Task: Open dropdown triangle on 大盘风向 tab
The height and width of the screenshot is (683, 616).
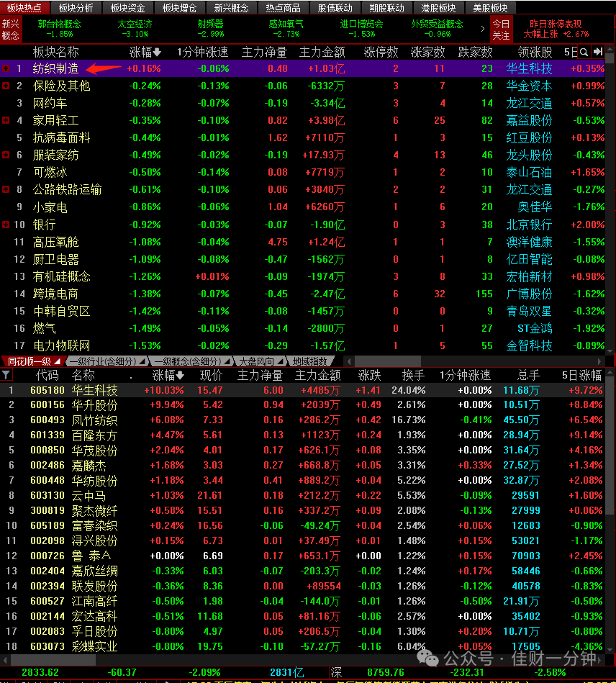Action: pyautogui.click(x=281, y=361)
